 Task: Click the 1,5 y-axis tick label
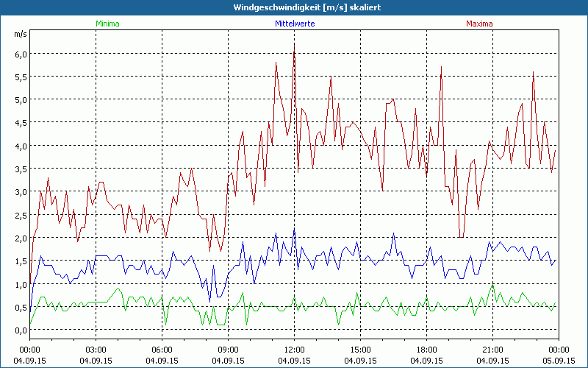[20, 261]
